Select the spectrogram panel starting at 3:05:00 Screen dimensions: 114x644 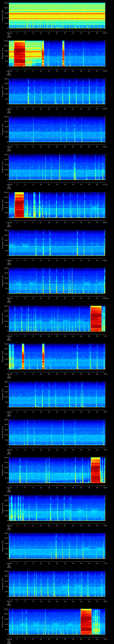[x=57, y=508]
